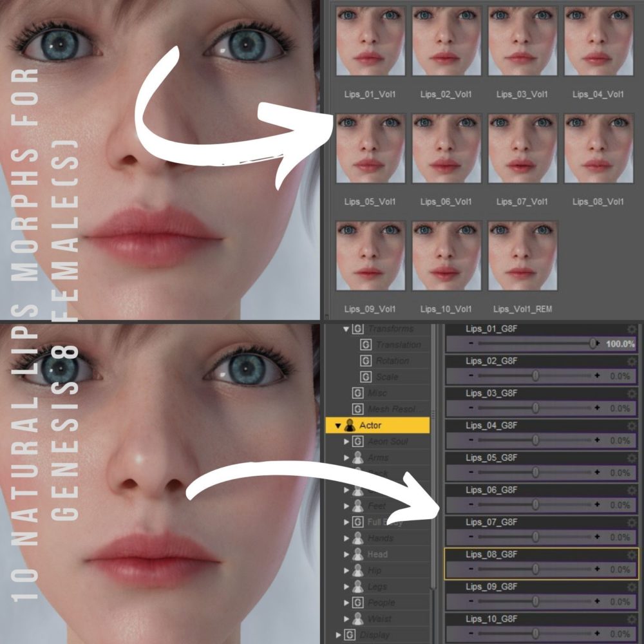Expand the Display group arrow
This screenshot has width=644, height=644.
[x=338, y=634]
